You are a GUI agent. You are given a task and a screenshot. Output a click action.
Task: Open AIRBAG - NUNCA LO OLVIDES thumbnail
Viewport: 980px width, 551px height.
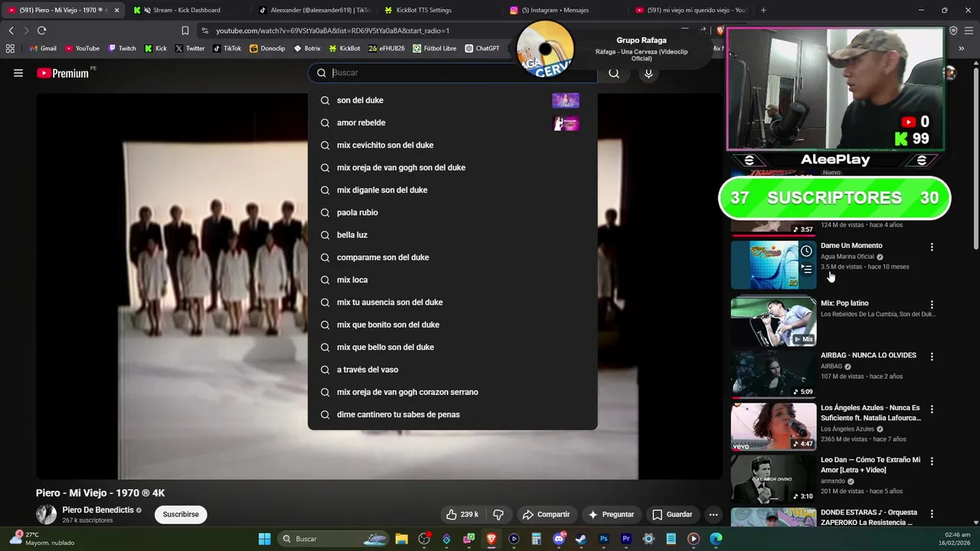click(773, 374)
